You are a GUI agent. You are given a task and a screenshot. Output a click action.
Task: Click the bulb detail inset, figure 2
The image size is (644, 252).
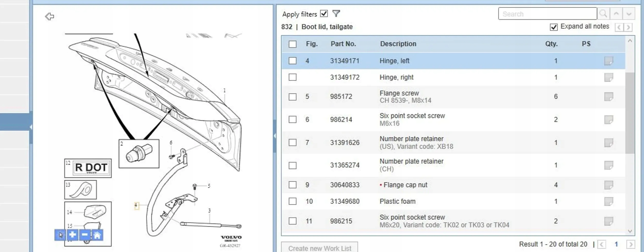coord(139,154)
